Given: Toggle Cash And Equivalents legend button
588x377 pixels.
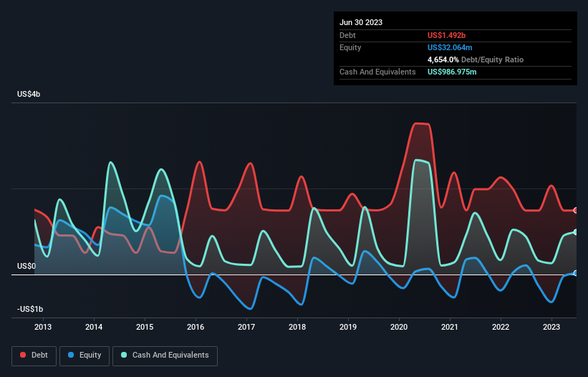Looking at the screenshot, I should [x=165, y=355].
